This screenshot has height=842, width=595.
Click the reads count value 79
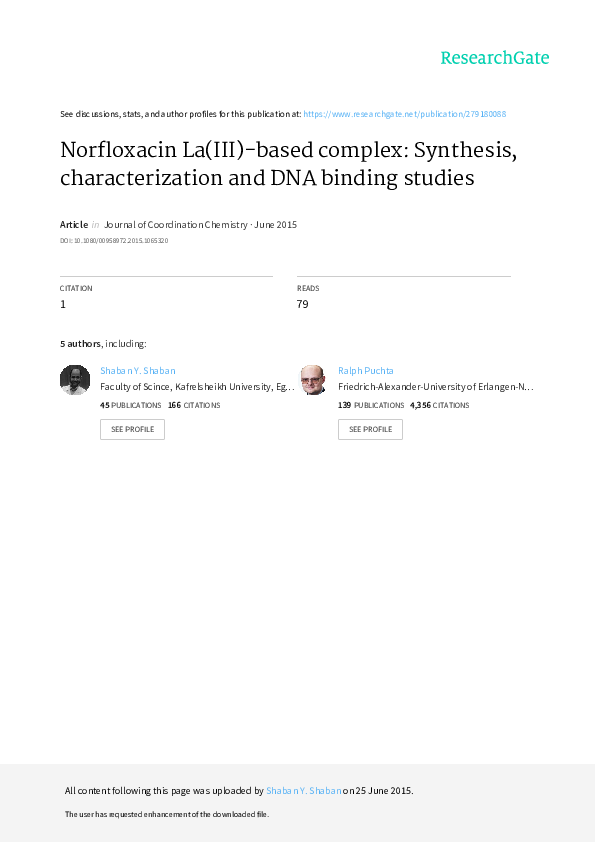point(302,304)
